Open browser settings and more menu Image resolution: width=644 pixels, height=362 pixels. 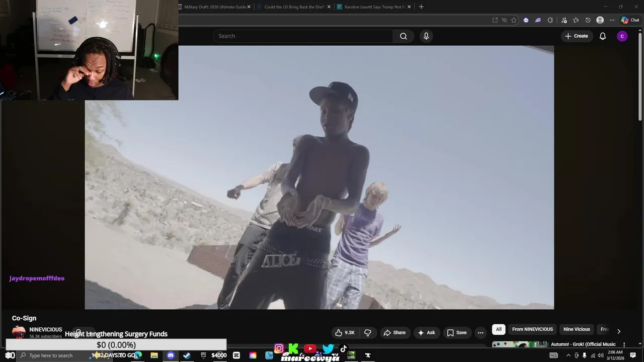tap(612, 20)
